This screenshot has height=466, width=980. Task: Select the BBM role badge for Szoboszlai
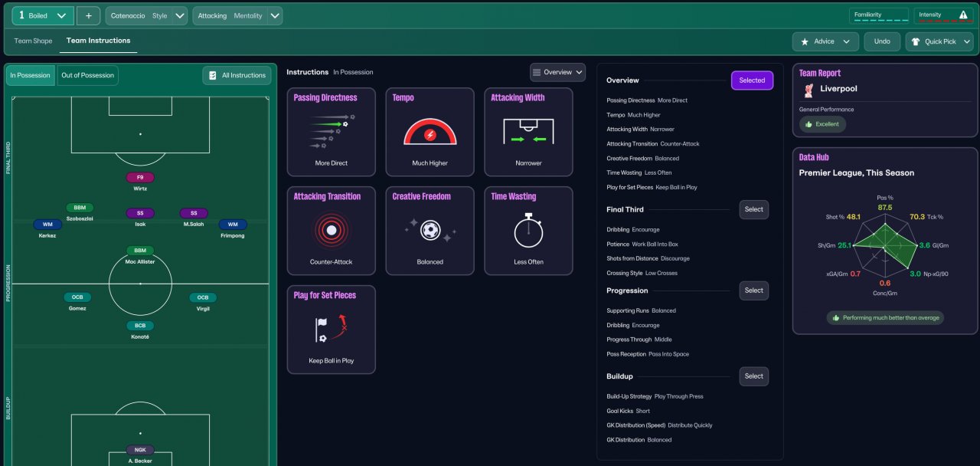(x=80, y=208)
